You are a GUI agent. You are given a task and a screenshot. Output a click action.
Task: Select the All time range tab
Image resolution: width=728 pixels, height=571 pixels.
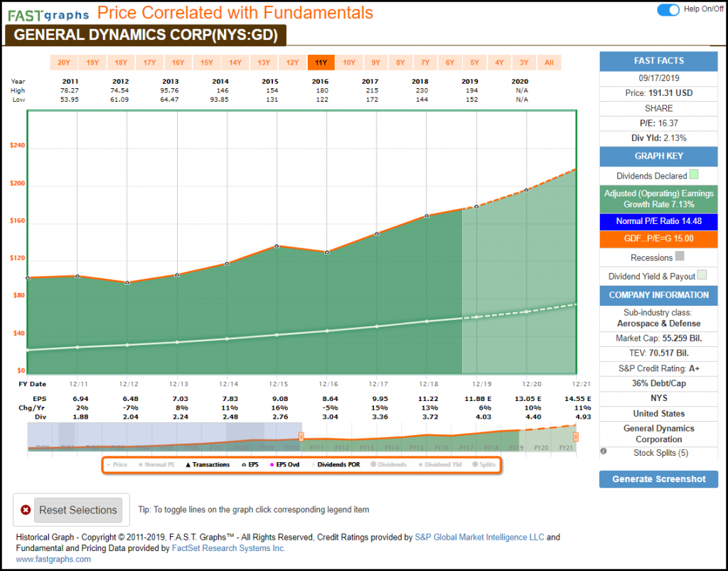click(x=550, y=63)
